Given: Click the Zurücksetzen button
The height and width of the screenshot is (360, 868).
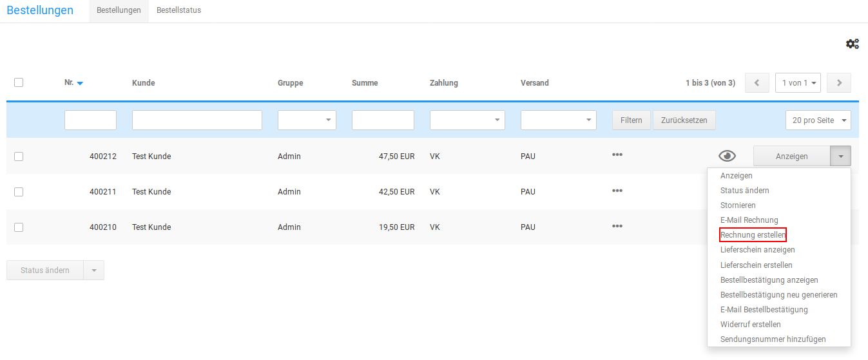Looking at the screenshot, I should tap(684, 120).
